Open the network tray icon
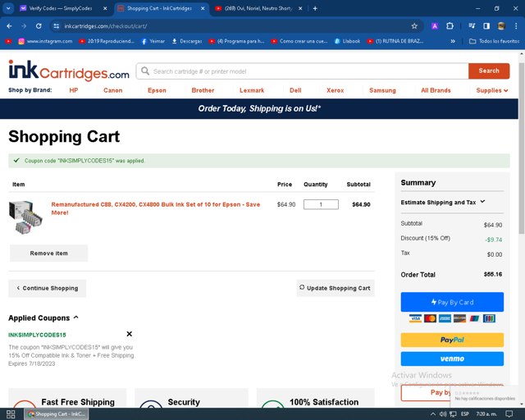 coord(453,414)
